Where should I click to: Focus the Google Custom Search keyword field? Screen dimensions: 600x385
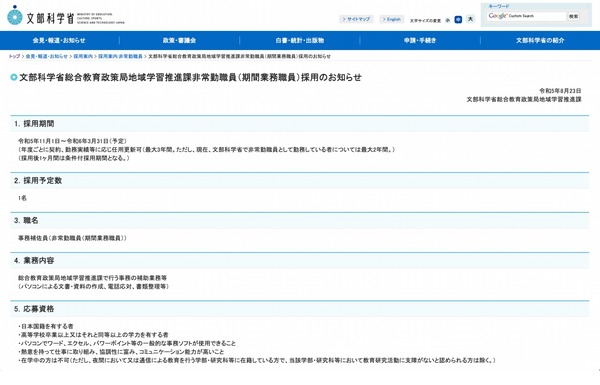point(526,16)
